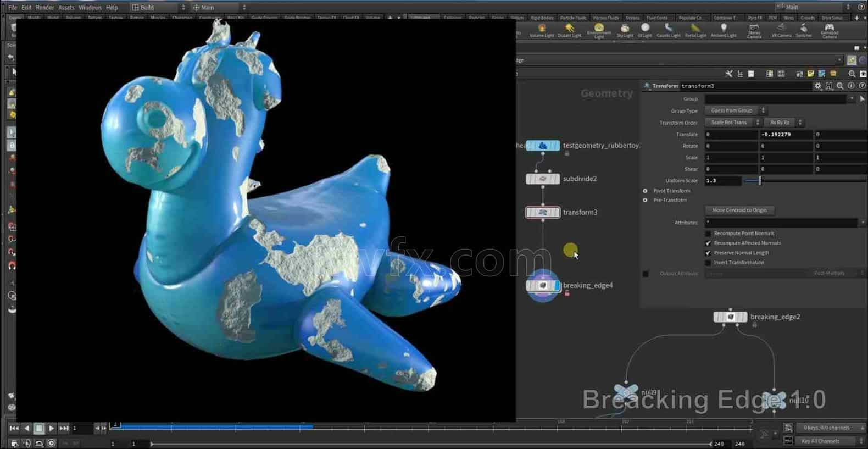Screen dimensions: 868x449
Task: Click the parameter search magnifier icon
Action: click(840, 86)
